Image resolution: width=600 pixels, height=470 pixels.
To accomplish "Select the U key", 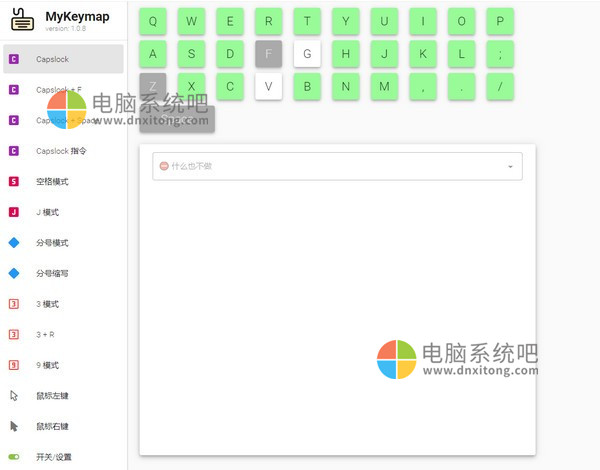I will click(385, 21).
